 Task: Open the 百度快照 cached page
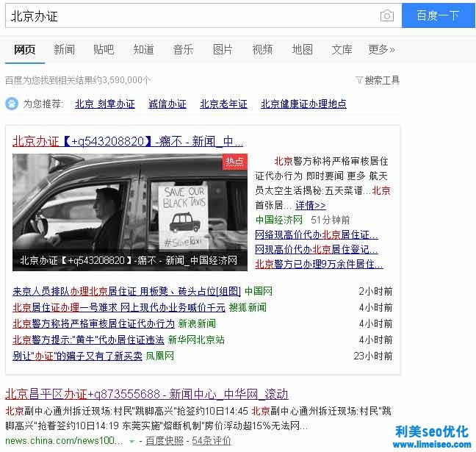coord(165,441)
